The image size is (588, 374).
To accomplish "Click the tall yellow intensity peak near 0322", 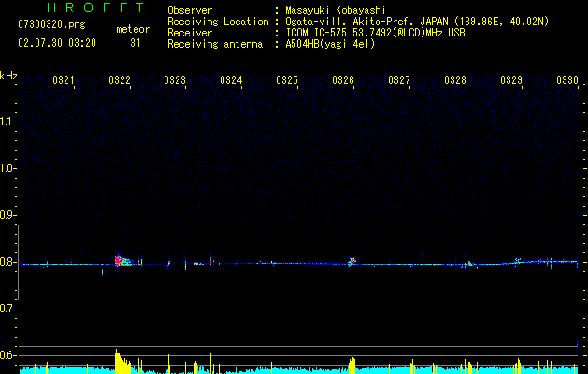I will 122,361.
